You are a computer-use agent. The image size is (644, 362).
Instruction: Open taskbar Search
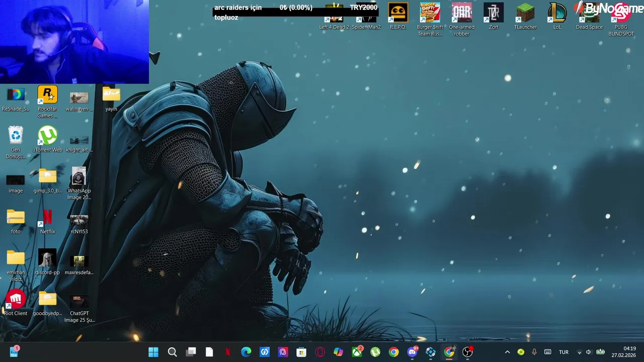tap(172, 352)
